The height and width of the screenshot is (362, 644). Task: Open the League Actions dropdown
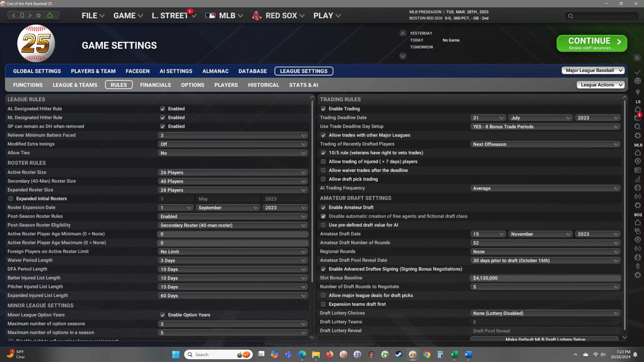[x=600, y=85]
